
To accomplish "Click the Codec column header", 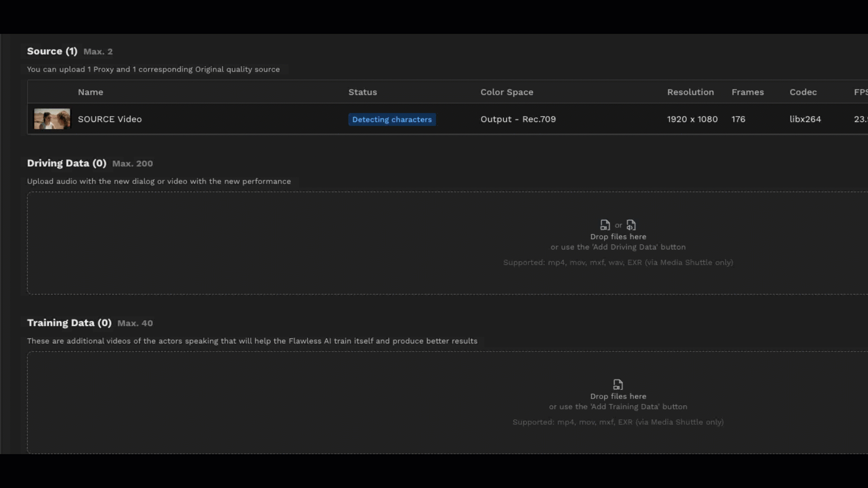I will (x=803, y=92).
